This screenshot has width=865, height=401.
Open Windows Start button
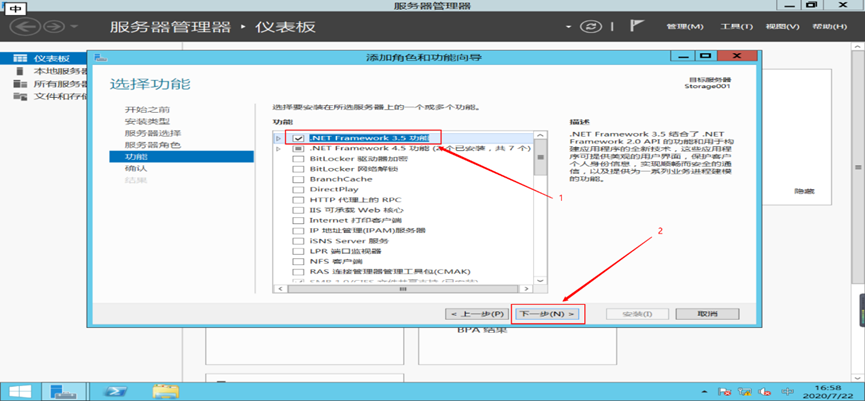pos(19,391)
